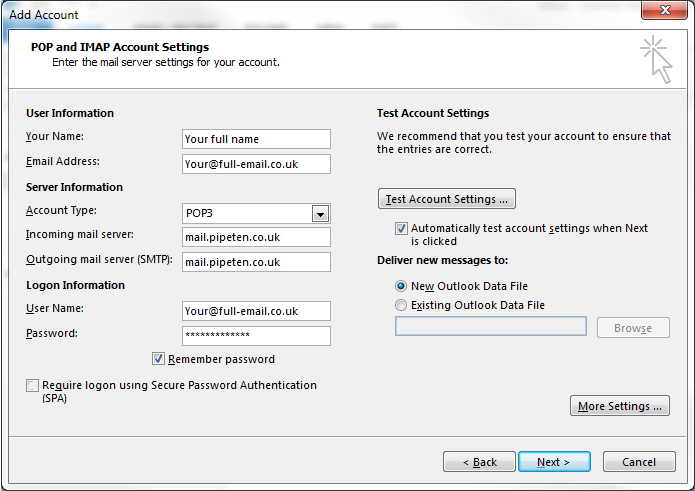Viewport: 695px width, 491px height.
Task: Open More Settings dialog
Action: [620, 406]
